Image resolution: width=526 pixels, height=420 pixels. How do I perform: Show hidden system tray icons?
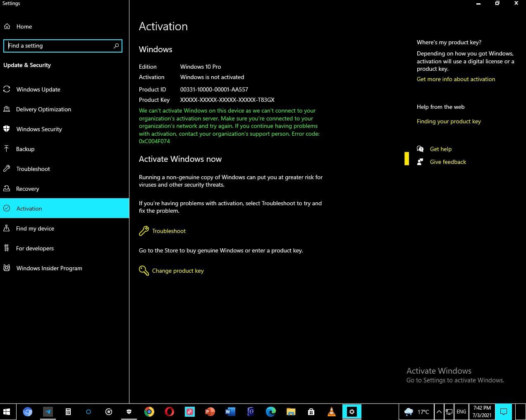(x=439, y=412)
